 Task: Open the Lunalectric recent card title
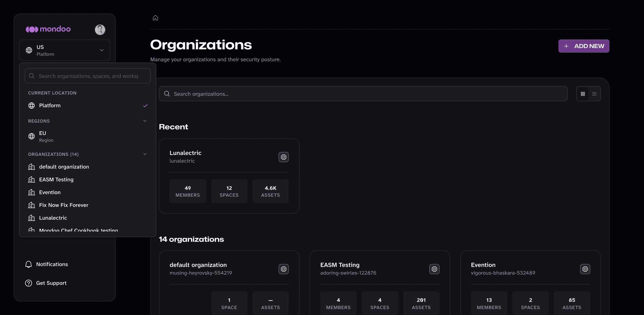click(186, 153)
